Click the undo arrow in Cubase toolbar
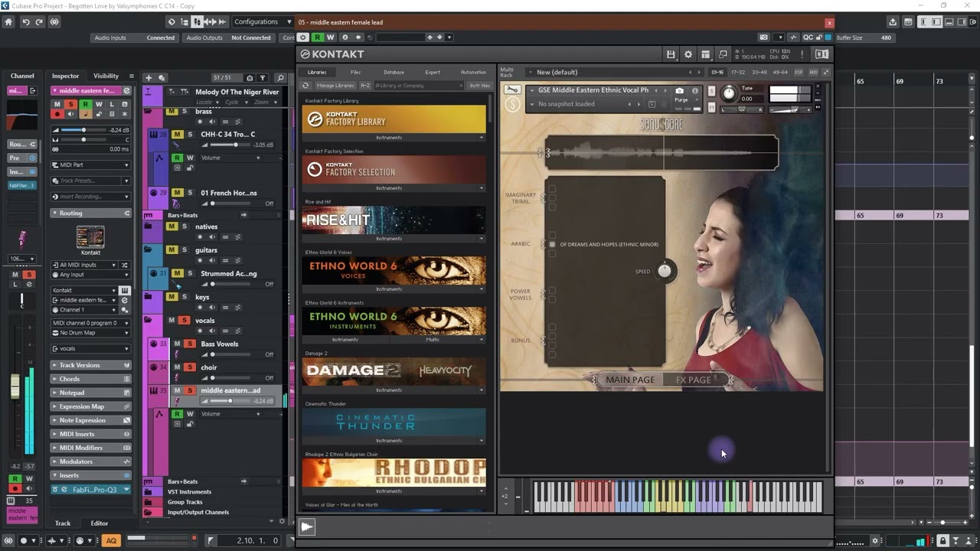 pyautogui.click(x=25, y=22)
